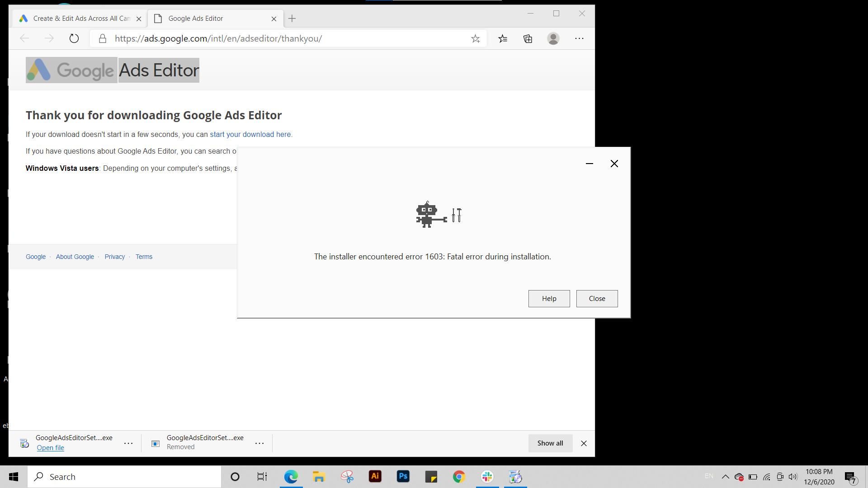This screenshot has height=488, width=868.
Task: Click 'start your download here' link
Action: (x=250, y=134)
